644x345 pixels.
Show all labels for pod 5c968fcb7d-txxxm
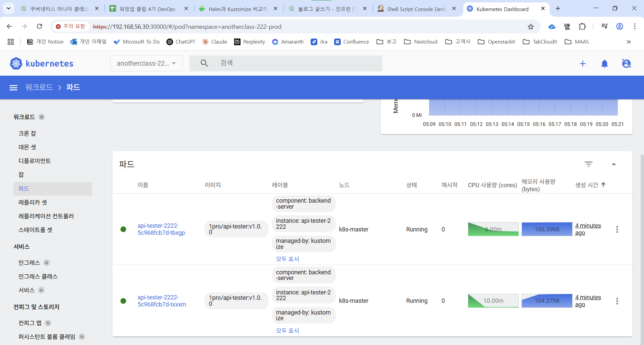point(287,331)
